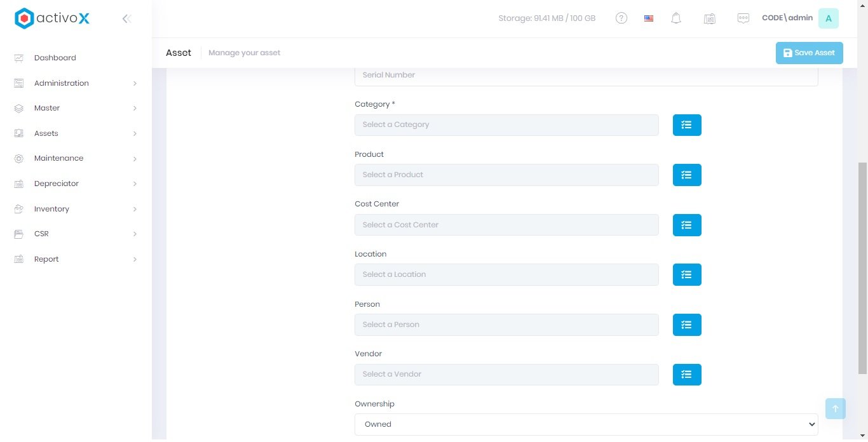Open the admin user avatar
The height and width of the screenshot is (442, 868).
coord(828,18)
